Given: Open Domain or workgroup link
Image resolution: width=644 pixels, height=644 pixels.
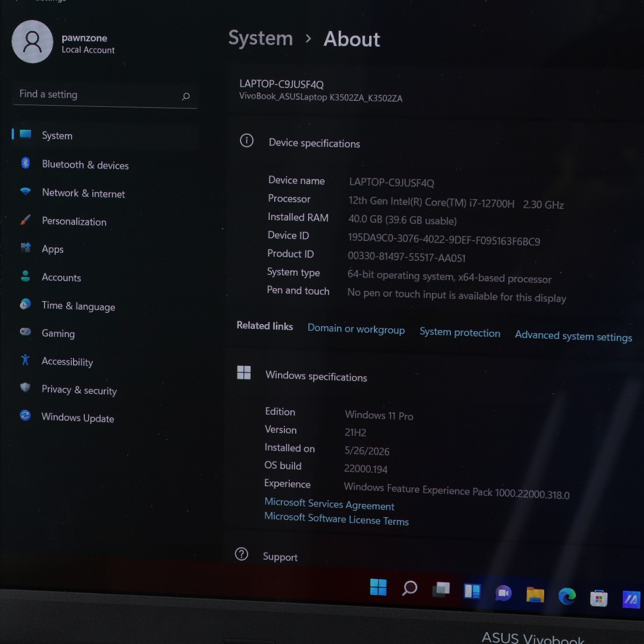Looking at the screenshot, I should (x=356, y=329).
